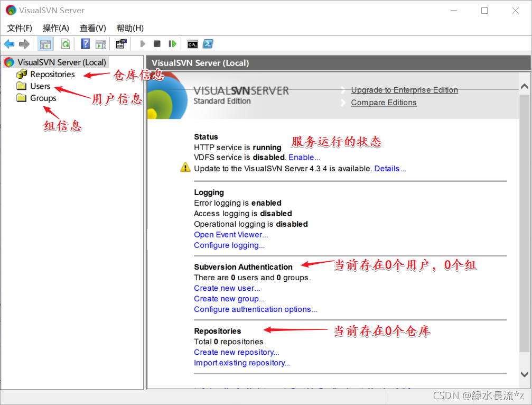Select Users in the tree
Viewport: 532px width, 405px height.
(40, 86)
